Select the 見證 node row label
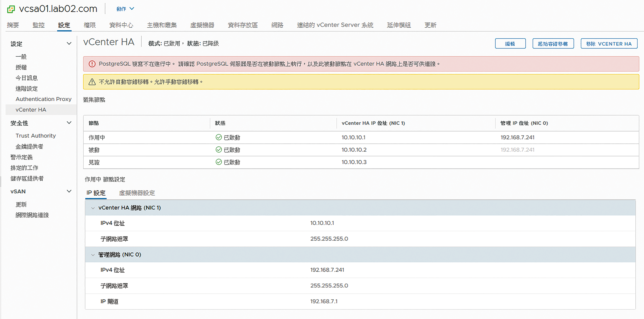Image resolution: width=644 pixels, height=319 pixels. [94, 162]
